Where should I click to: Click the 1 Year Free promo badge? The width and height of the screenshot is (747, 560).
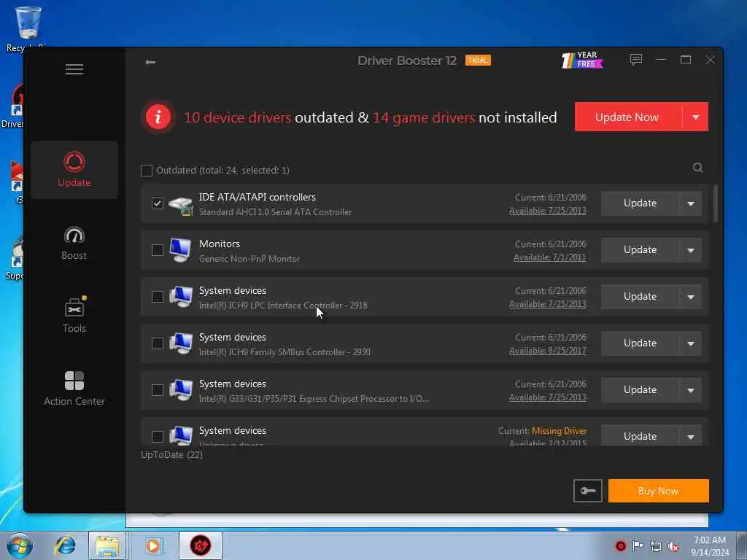(x=582, y=60)
